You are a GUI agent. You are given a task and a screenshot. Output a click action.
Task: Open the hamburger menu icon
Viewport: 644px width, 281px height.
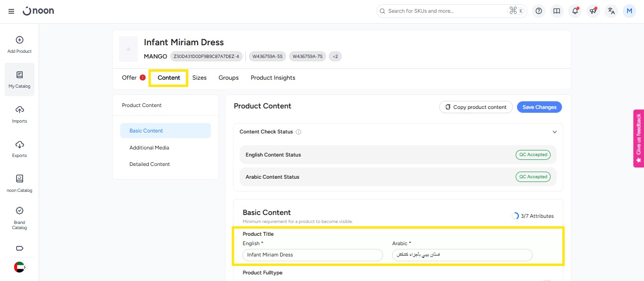[11, 11]
